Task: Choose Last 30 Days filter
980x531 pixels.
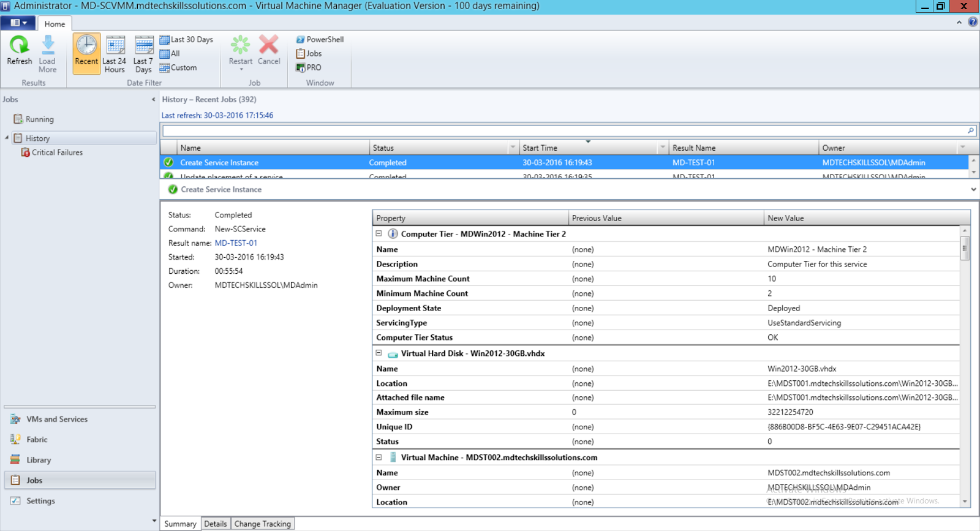Action: pyautogui.click(x=186, y=40)
